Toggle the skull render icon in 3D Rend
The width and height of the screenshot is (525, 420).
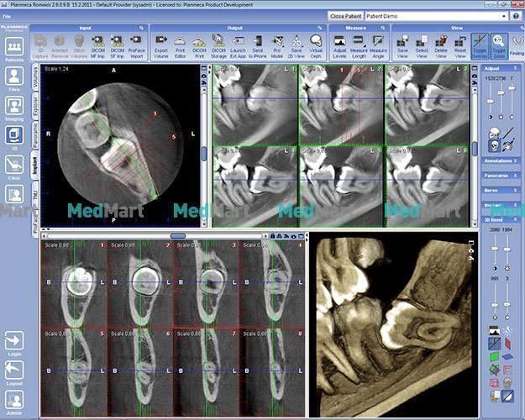[x=507, y=383]
